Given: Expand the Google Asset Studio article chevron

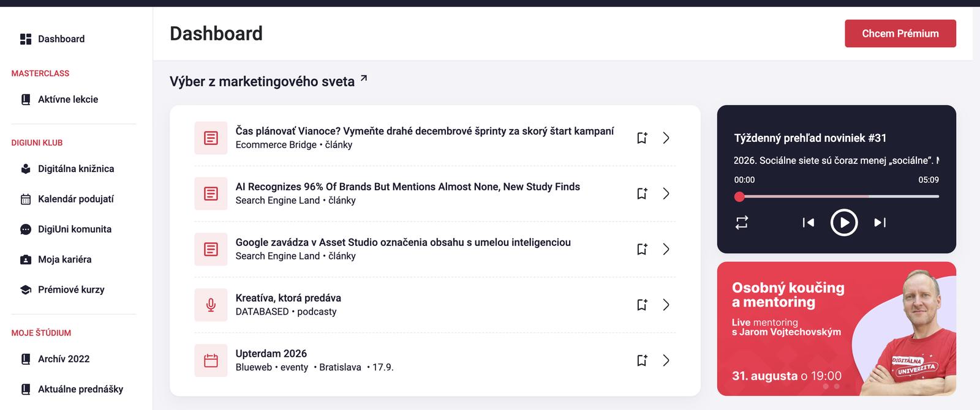Looking at the screenshot, I should pyautogui.click(x=666, y=249).
